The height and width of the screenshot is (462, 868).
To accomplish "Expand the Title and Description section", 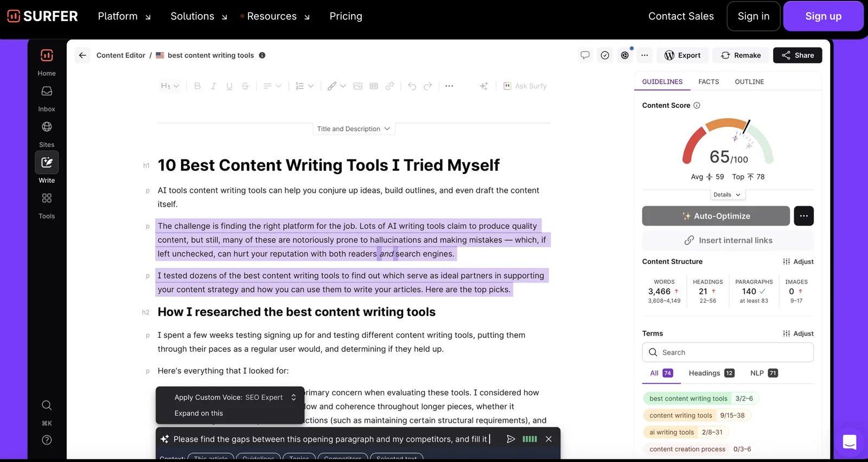I will coord(354,129).
